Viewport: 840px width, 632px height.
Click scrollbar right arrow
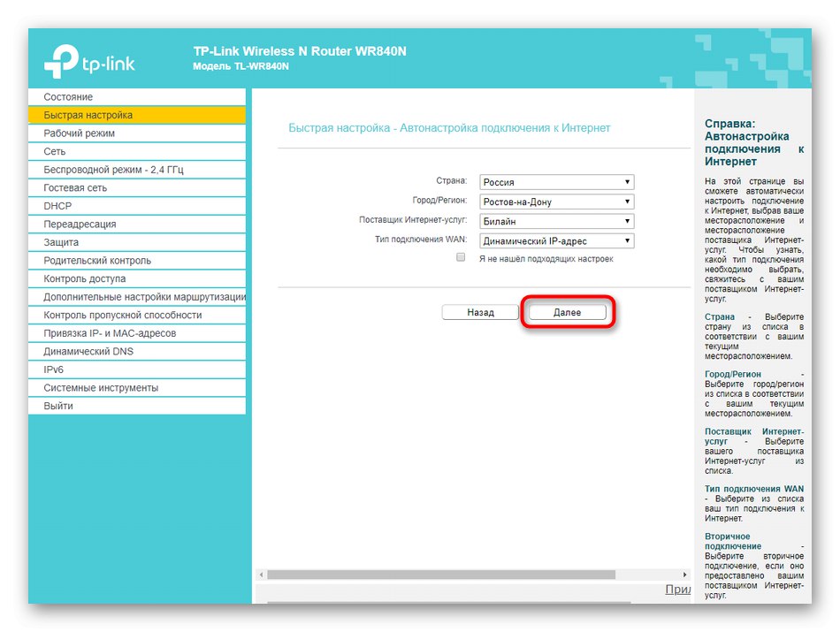pyautogui.click(x=684, y=575)
